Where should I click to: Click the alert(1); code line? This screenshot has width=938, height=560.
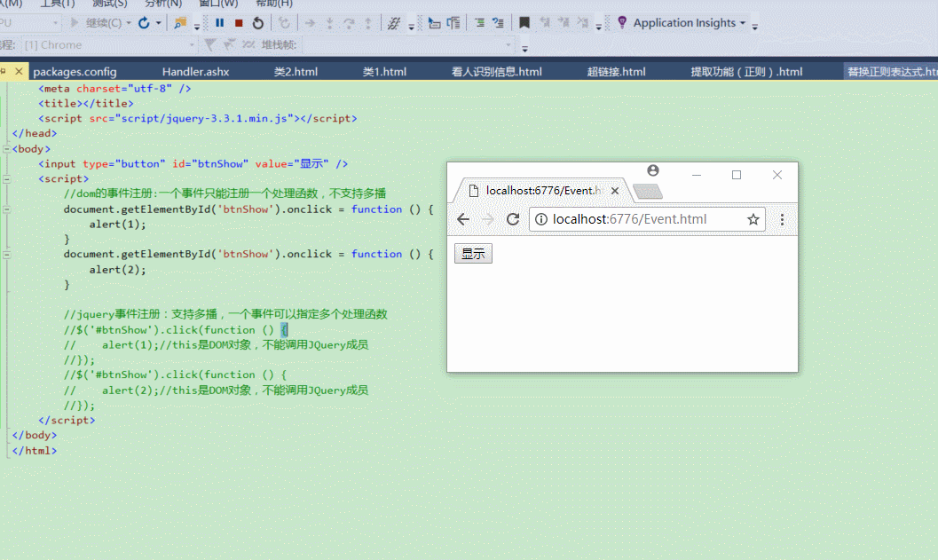[118, 225]
